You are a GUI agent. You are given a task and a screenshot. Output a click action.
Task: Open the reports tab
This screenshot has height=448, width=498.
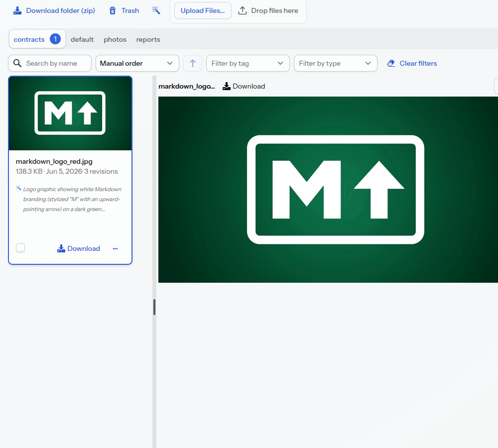click(x=148, y=39)
